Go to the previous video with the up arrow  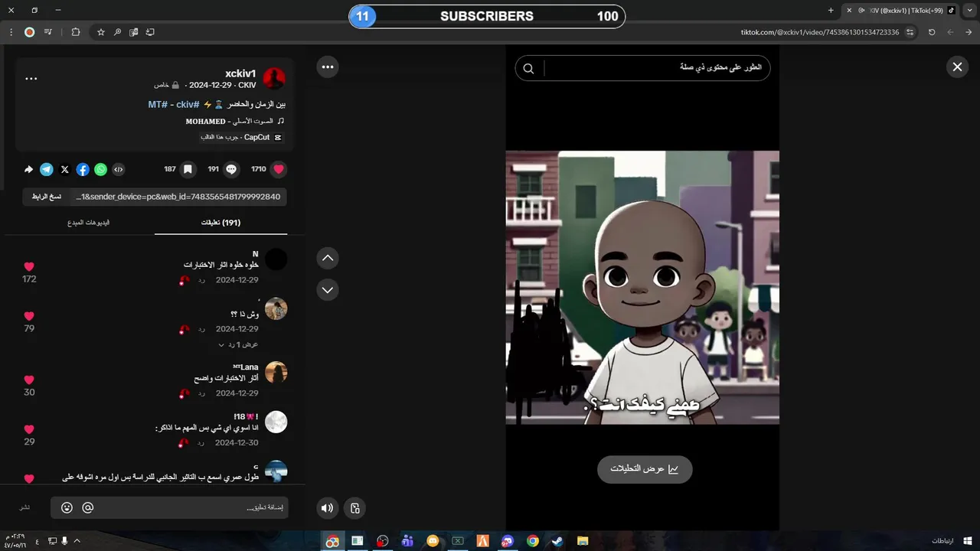point(328,258)
